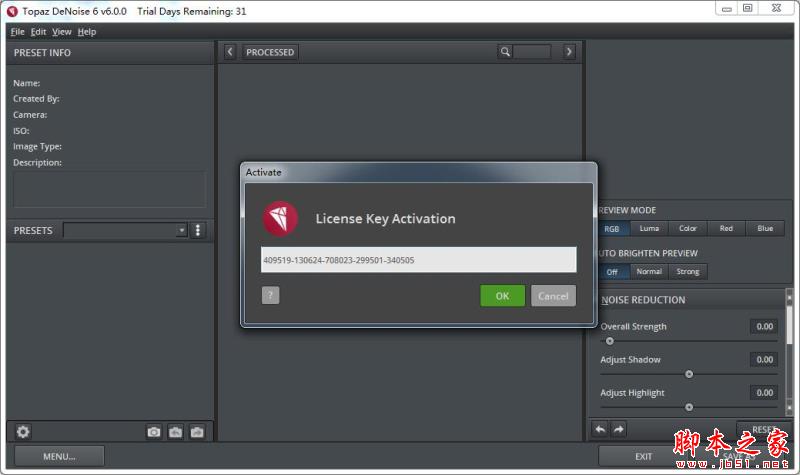The image size is (800, 475).
Task: Select Blue channel preview mode
Action: [765, 229]
